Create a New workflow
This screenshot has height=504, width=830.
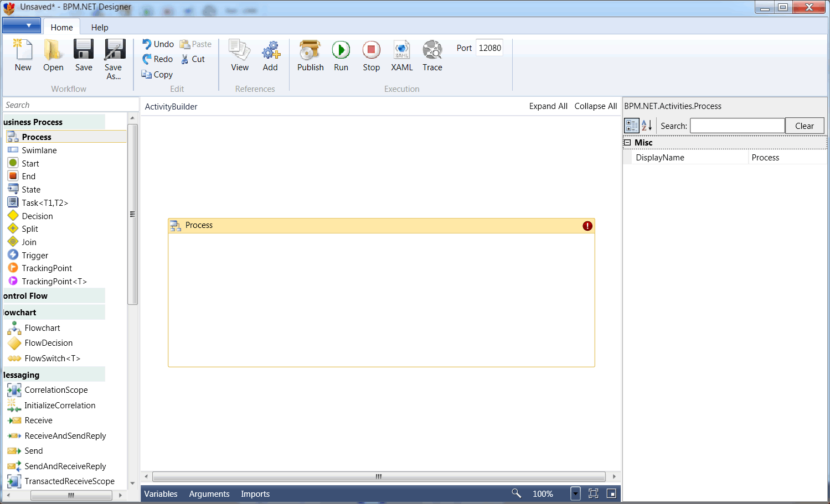click(23, 55)
